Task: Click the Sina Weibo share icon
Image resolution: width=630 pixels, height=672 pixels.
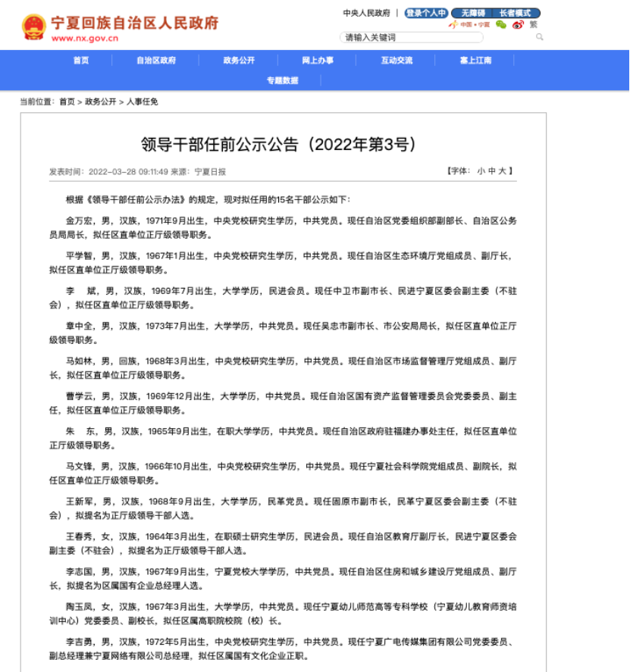Action: (x=519, y=25)
